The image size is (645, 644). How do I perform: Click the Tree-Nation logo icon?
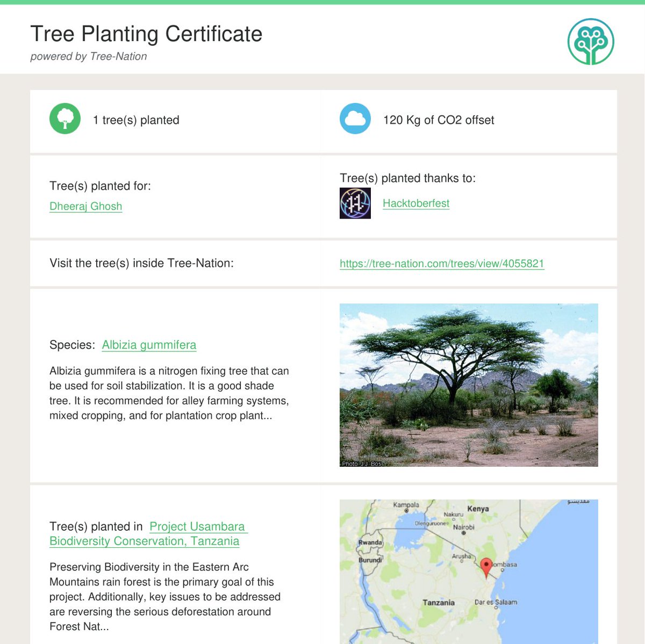coord(591,42)
